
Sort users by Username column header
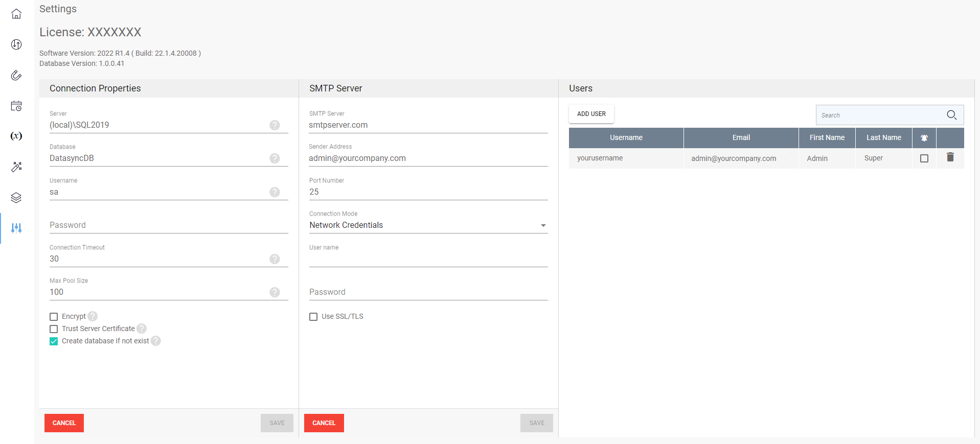click(x=626, y=138)
